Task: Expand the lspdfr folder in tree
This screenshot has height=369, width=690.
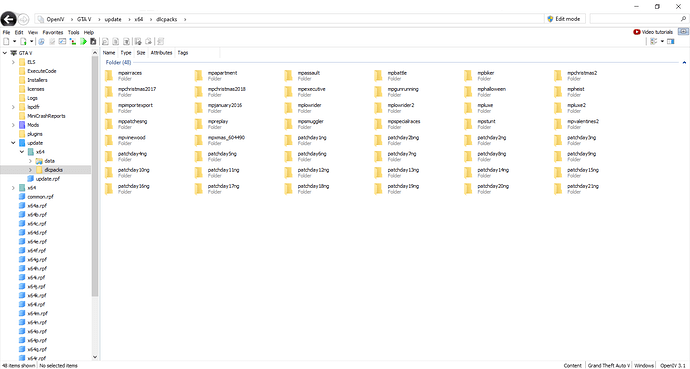Action: (x=13, y=107)
